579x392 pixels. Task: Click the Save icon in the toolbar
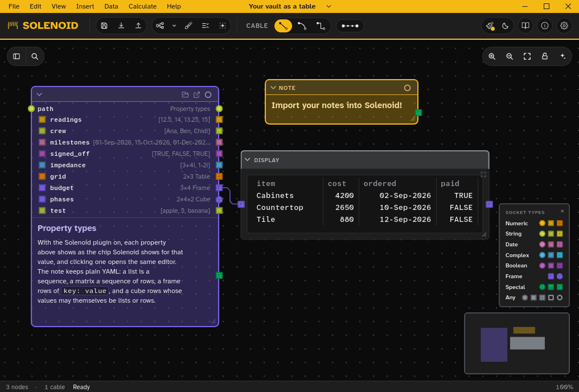coord(104,26)
